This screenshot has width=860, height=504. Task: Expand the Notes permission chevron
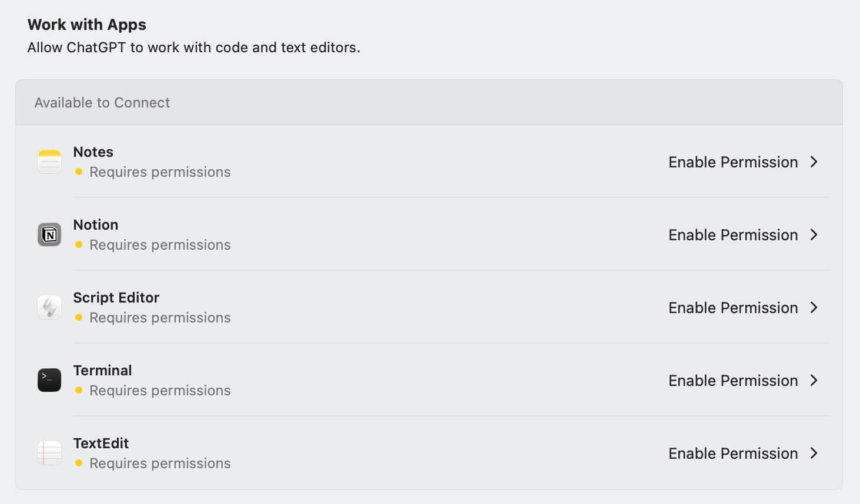click(814, 162)
